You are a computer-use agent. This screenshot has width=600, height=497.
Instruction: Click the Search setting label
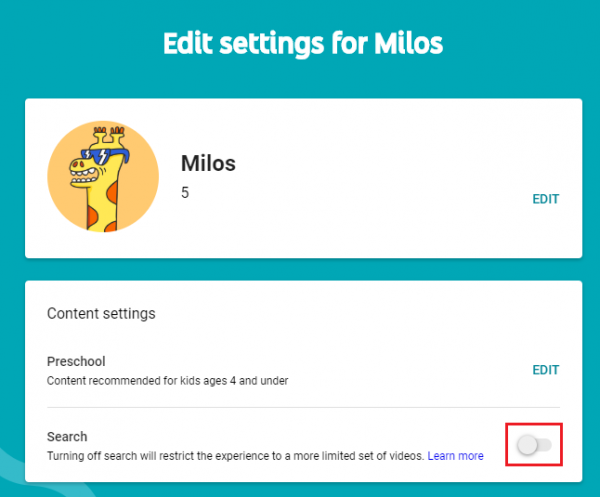pyautogui.click(x=67, y=437)
